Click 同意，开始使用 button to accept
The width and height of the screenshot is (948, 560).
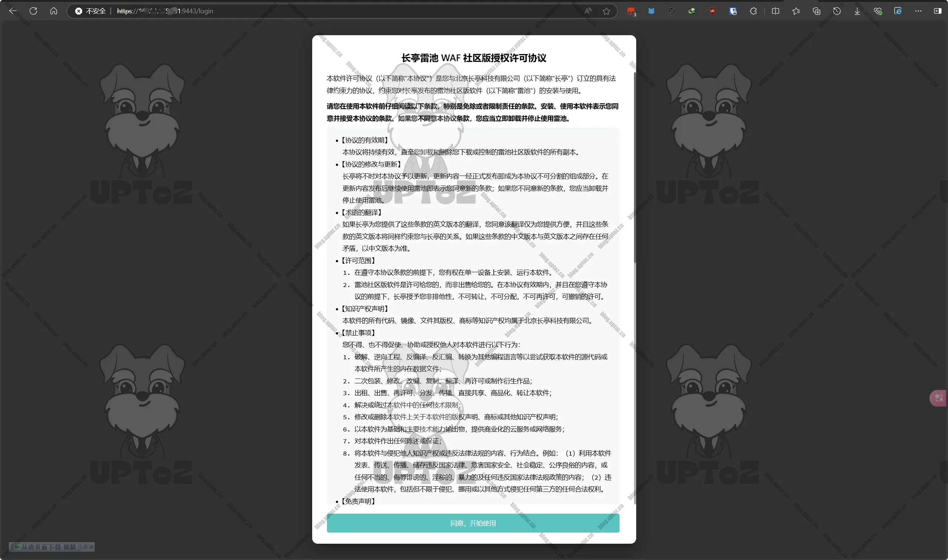[x=473, y=523]
